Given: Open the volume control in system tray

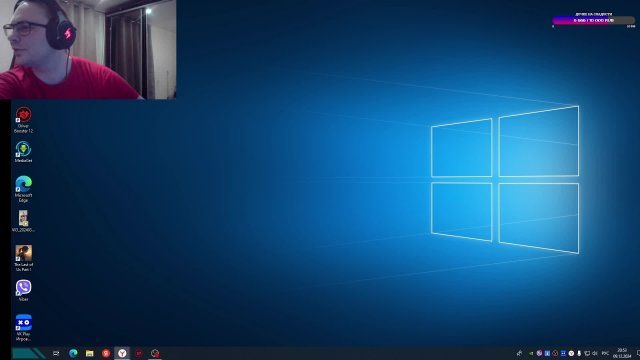Looking at the screenshot, I should 595,353.
